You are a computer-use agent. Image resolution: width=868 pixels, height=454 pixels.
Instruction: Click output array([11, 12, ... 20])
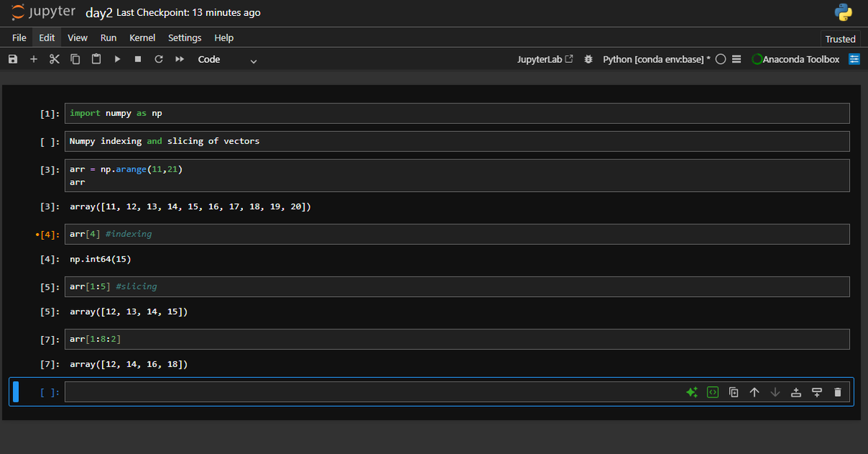click(x=190, y=207)
